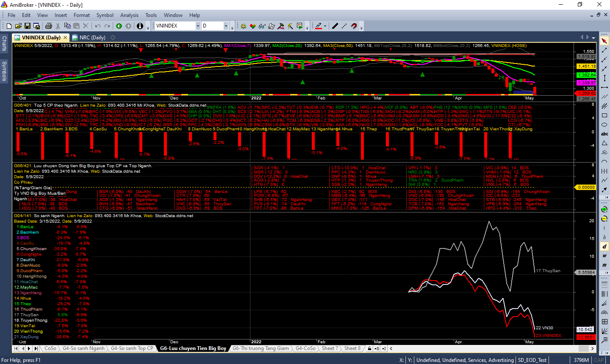Select the G4-So sanh Nganh sheet tab
The width and height of the screenshot is (610, 364).
[84, 348]
